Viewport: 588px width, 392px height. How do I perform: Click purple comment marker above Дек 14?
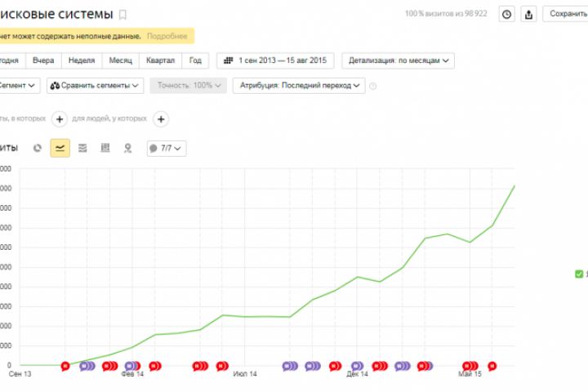point(357,366)
